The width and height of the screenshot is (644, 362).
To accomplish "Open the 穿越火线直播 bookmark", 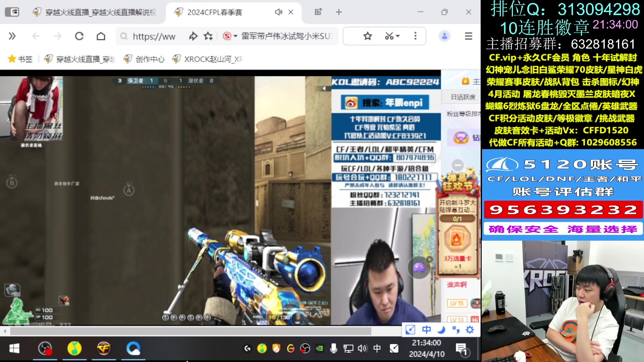I will click(x=79, y=59).
